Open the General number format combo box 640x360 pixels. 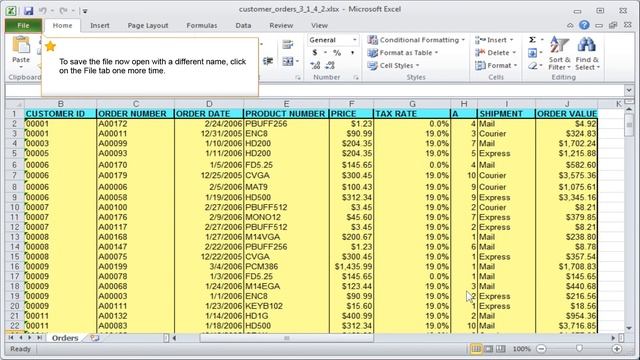pos(333,40)
